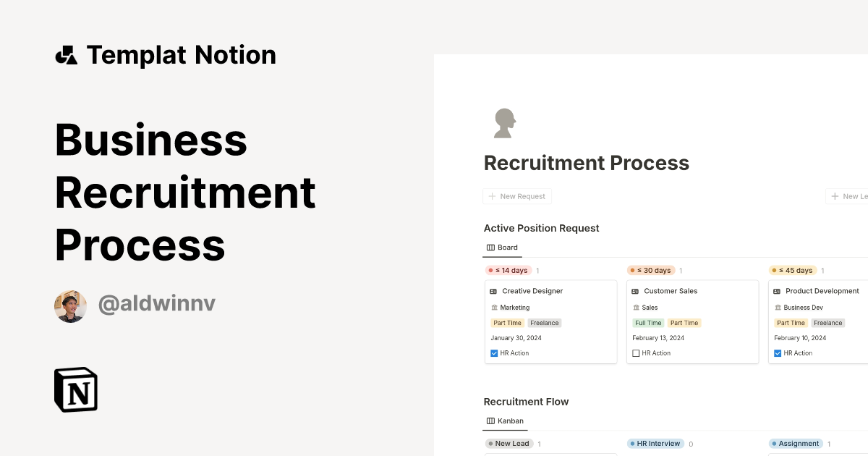The width and height of the screenshot is (868, 456).
Task: Click the person silhouette page icon
Action: coord(503,122)
